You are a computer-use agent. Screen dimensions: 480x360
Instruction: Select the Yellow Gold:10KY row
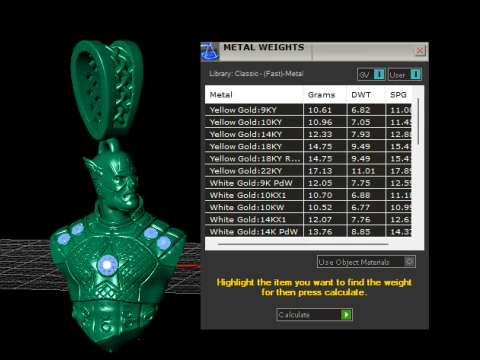[308, 122]
